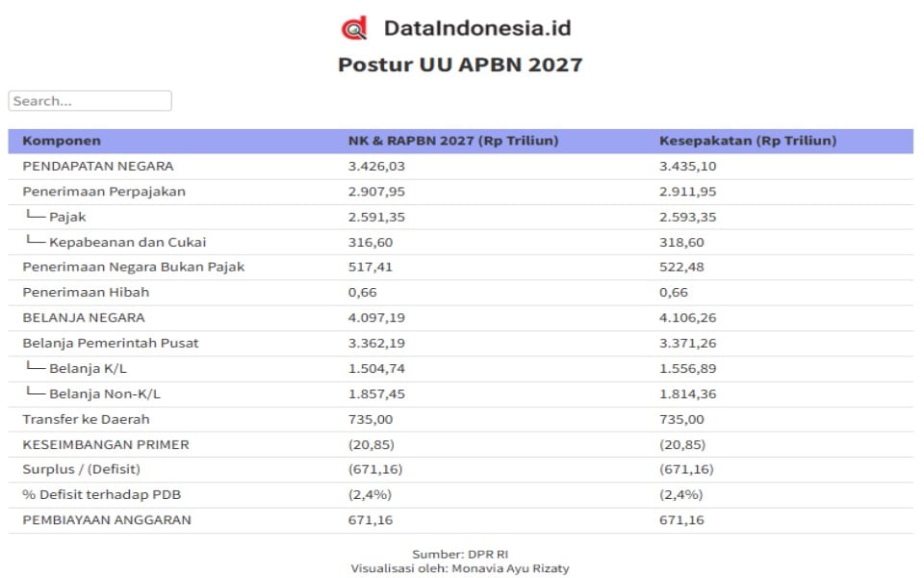Click the KESEIMBANGAN PRIMER row label
Image resolution: width=924 pixels, height=578 pixels.
106,445
